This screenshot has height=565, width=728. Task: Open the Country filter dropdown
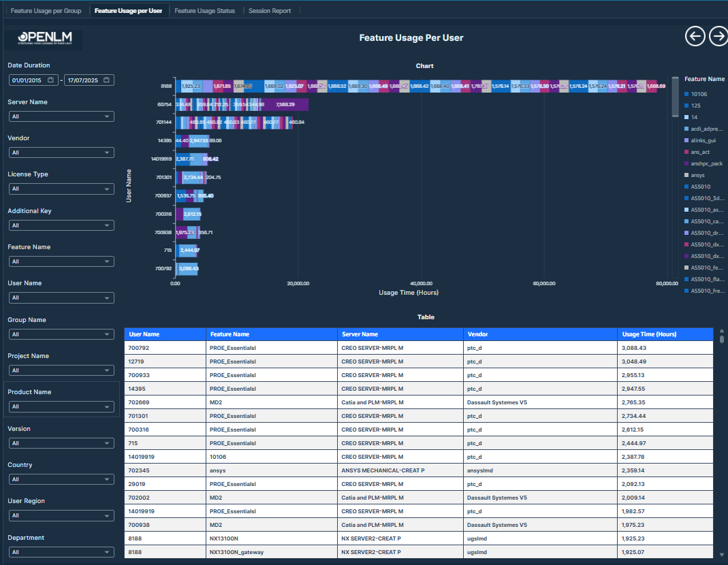click(x=61, y=479)
